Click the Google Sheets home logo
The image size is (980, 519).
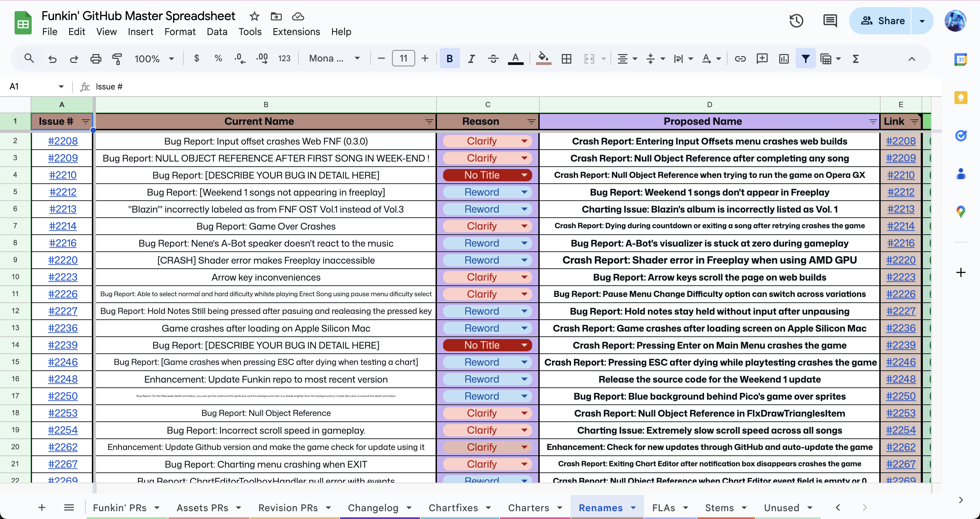point(23,23)
